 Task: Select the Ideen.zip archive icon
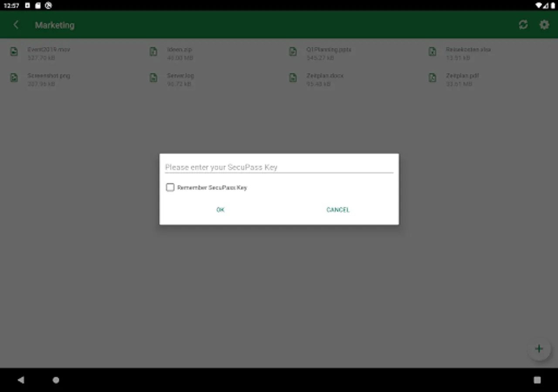coord(153,52)
